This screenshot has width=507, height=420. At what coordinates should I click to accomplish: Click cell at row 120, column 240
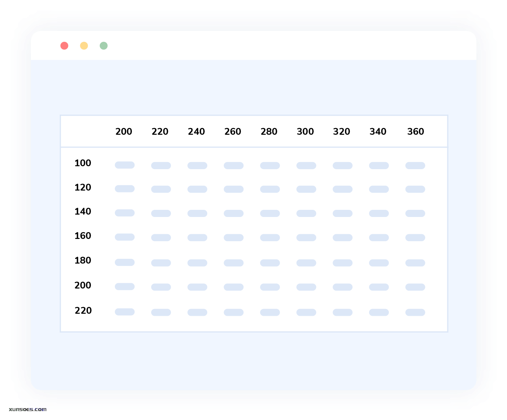click(197, 189)
